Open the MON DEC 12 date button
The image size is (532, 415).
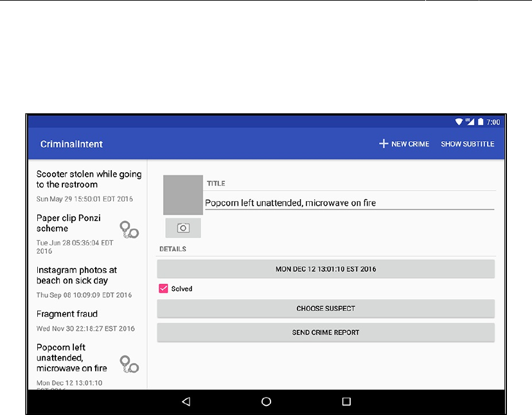pyautogui.click(x=326, y=269)
